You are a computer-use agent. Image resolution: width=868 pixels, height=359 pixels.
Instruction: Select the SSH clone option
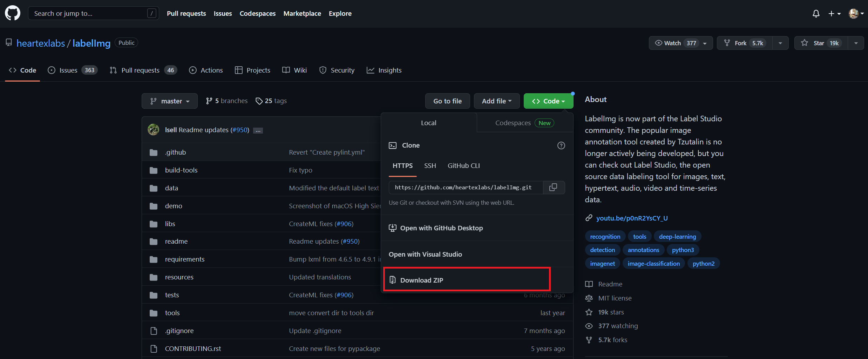click(x=430, y=166)
